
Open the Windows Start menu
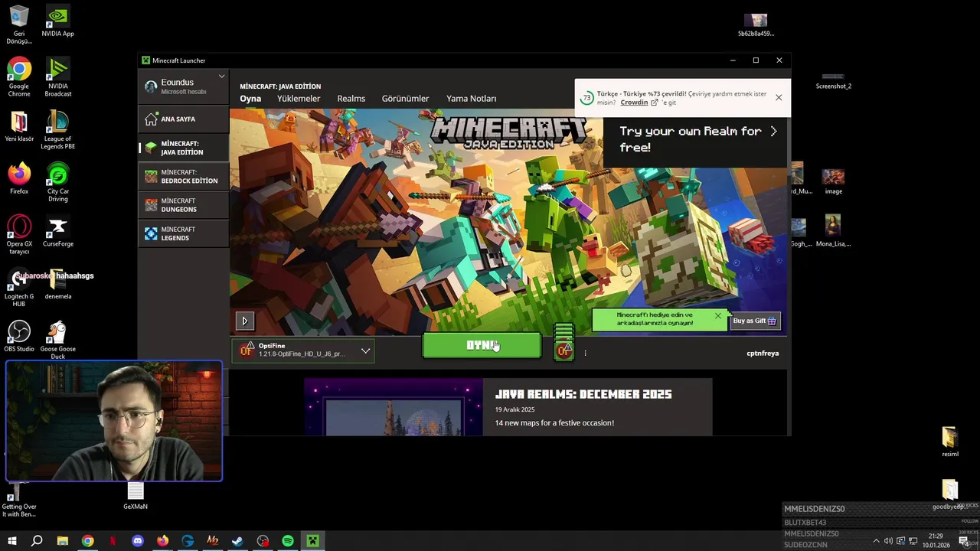11,541
